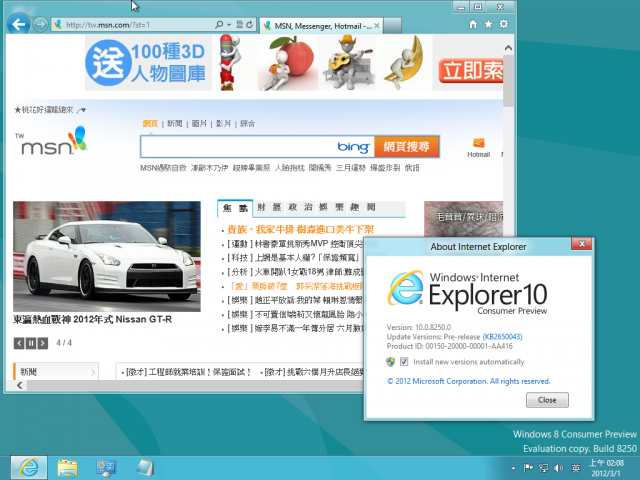Select the 影片 search category

pyautogui.click(x=223, y=123)
